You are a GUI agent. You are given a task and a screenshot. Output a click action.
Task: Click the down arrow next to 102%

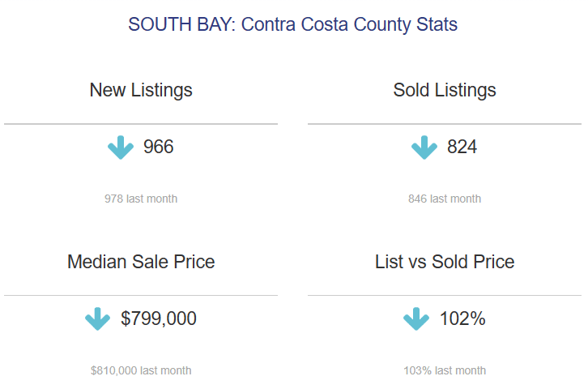click(416, 318)
